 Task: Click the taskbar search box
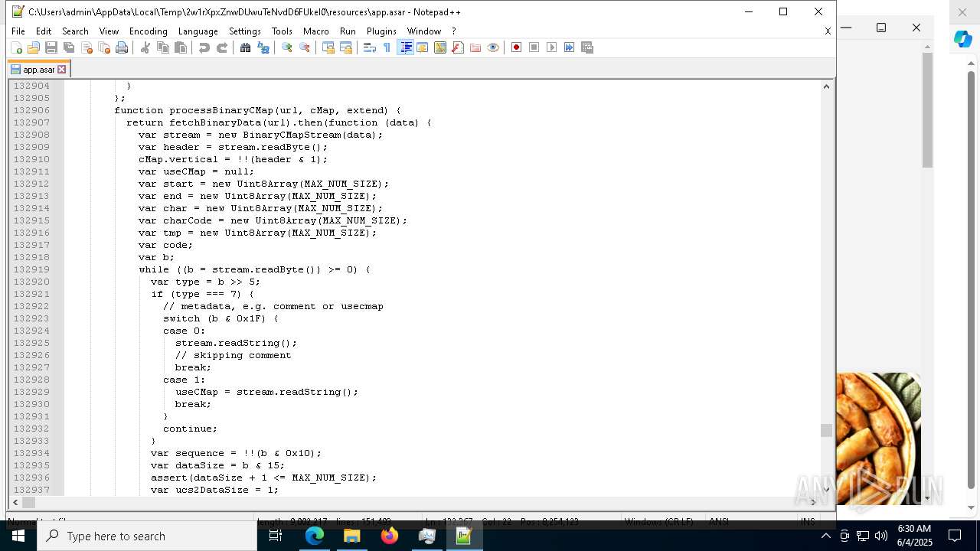[x=147, y=536]
